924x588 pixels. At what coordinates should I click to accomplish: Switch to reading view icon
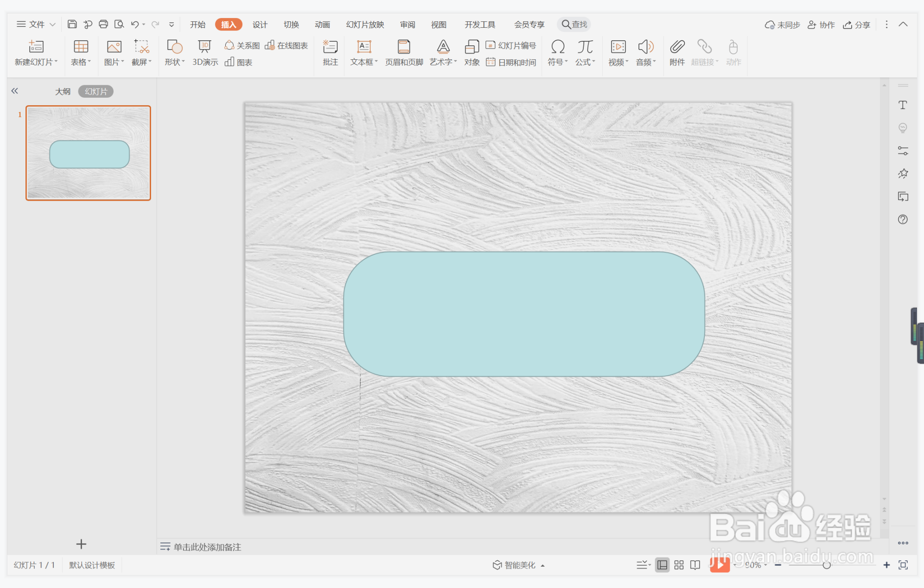tap(695, 565)
